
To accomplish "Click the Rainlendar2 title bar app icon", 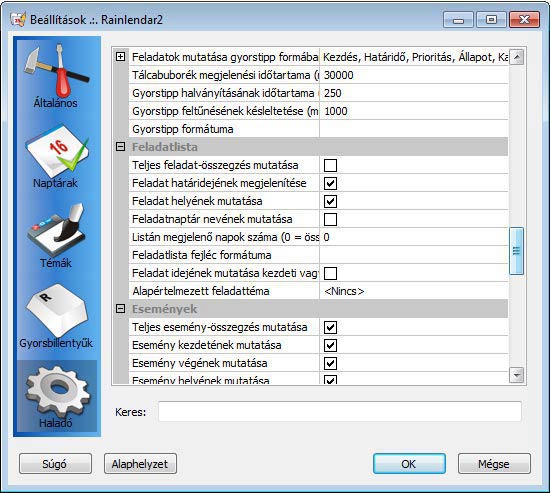I will (x=18, y=19).
